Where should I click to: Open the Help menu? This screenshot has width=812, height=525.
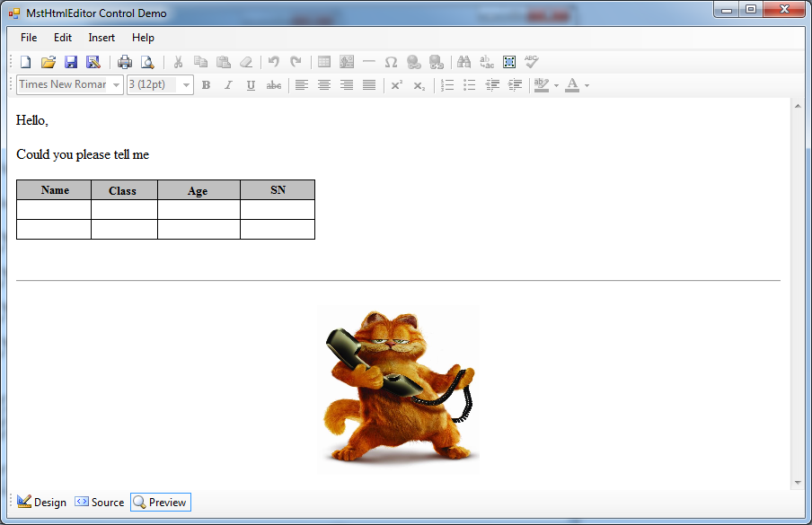tap(143, 38)
